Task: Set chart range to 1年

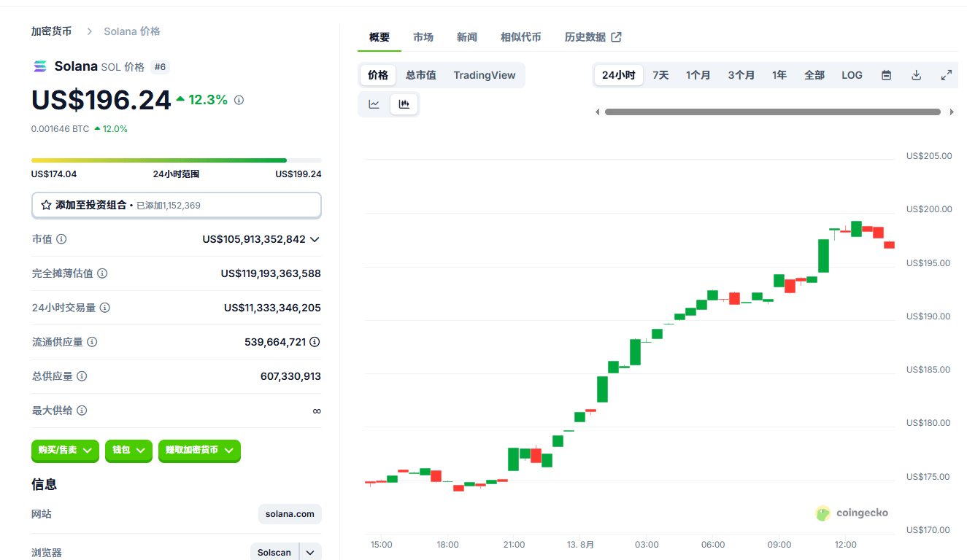Action: (779, 75)
